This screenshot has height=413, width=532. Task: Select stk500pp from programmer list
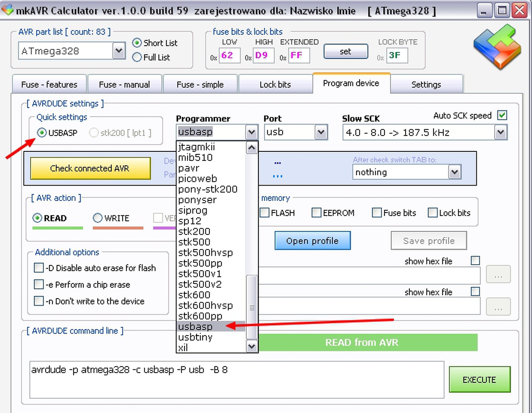(x=211, y=263)
